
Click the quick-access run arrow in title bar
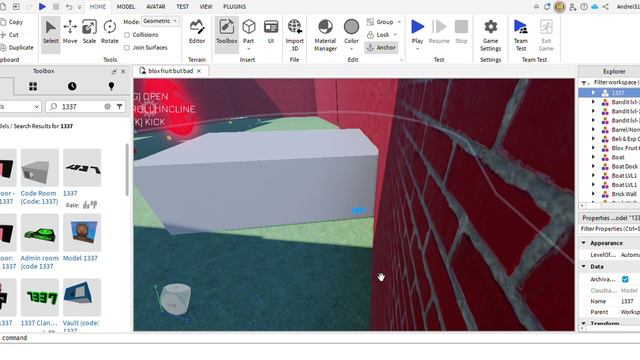(x=42, y=7)
